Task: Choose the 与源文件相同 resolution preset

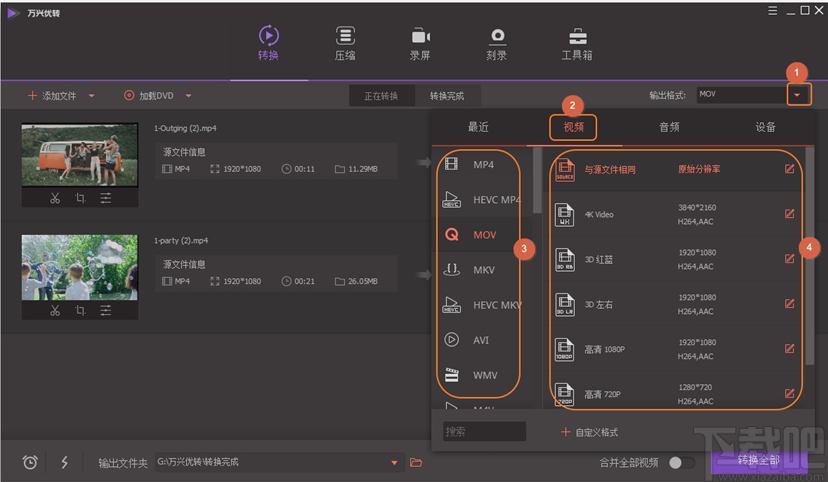Action: (x=675, y=169)
